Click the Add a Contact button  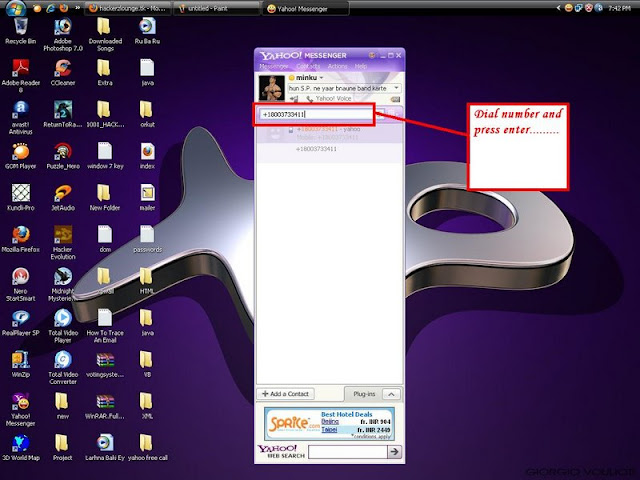coord(286,394)
